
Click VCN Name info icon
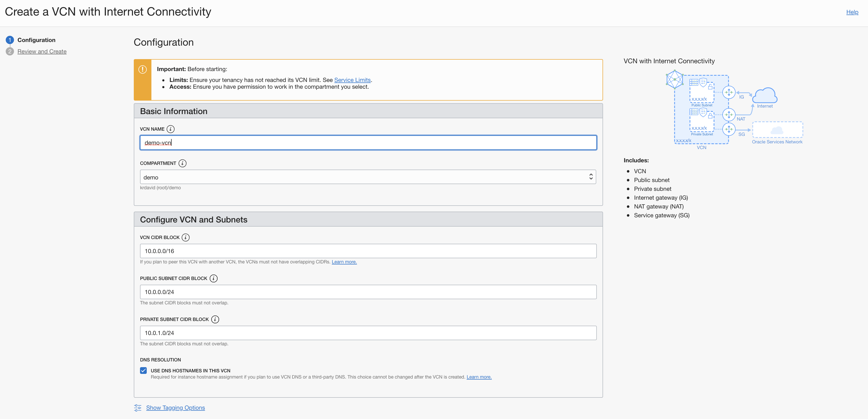pos(171,129)
